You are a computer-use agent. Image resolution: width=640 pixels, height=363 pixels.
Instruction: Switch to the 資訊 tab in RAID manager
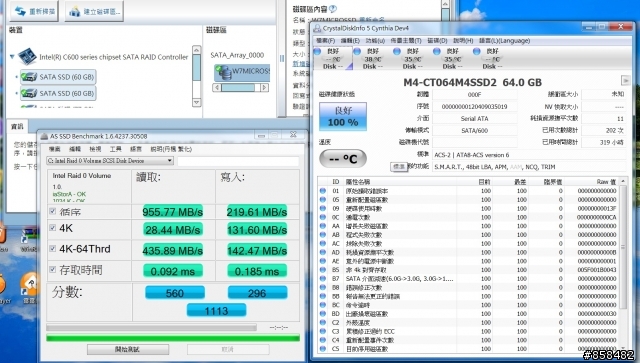(x=17, y=126)
